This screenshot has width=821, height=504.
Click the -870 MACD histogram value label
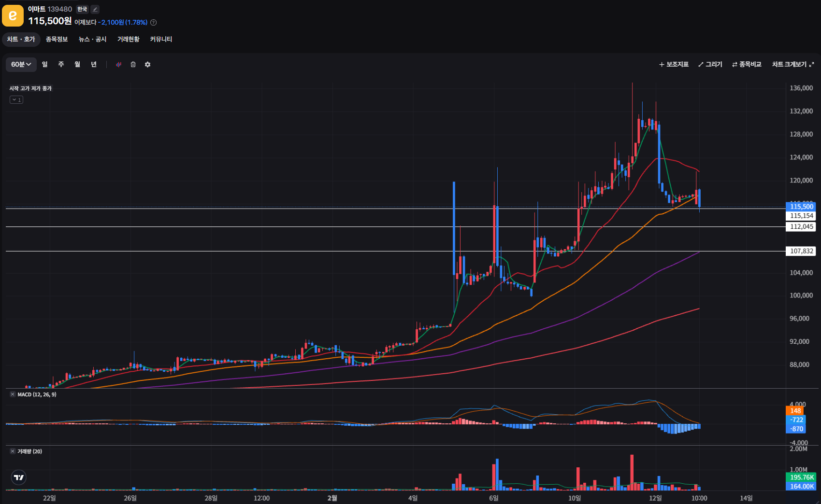[796, 429]
